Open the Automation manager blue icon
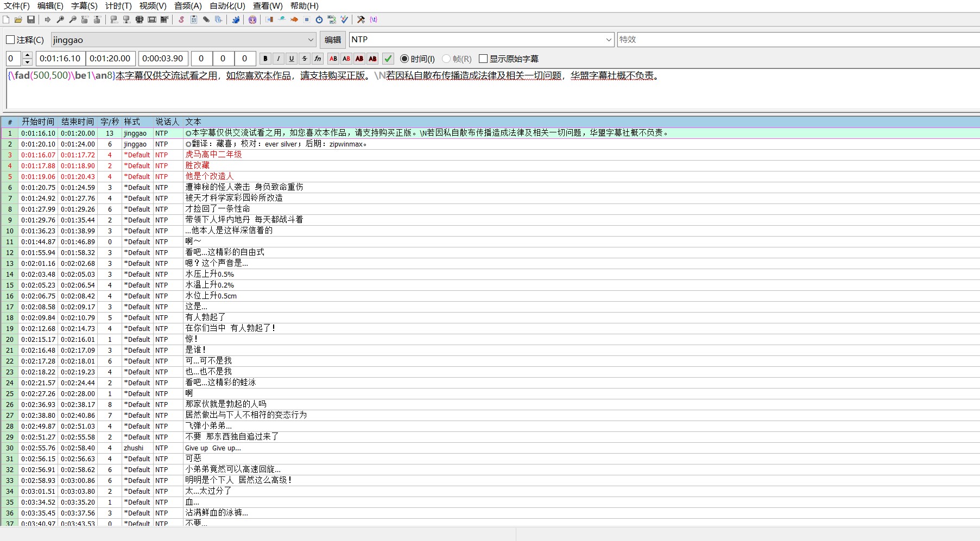This screenshot has width=980, height=541. (x=236, y=20)
